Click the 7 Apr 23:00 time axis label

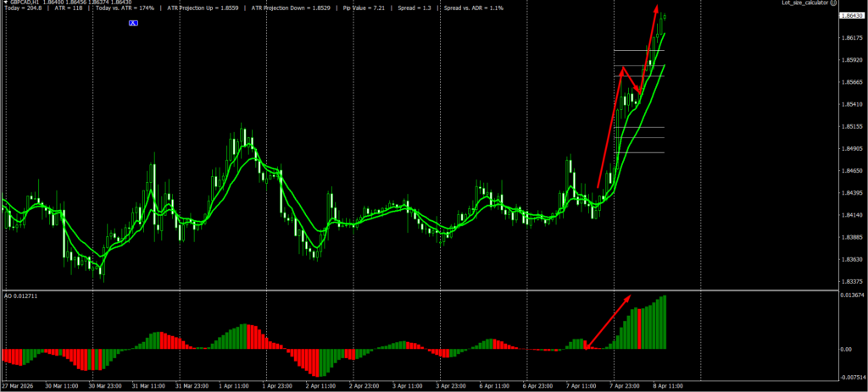point(623,386)
